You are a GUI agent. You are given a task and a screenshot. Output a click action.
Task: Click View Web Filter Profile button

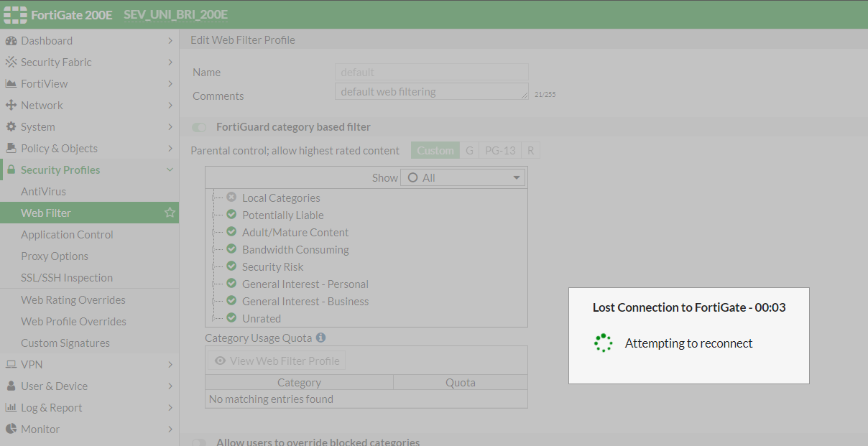coord(277,361)
